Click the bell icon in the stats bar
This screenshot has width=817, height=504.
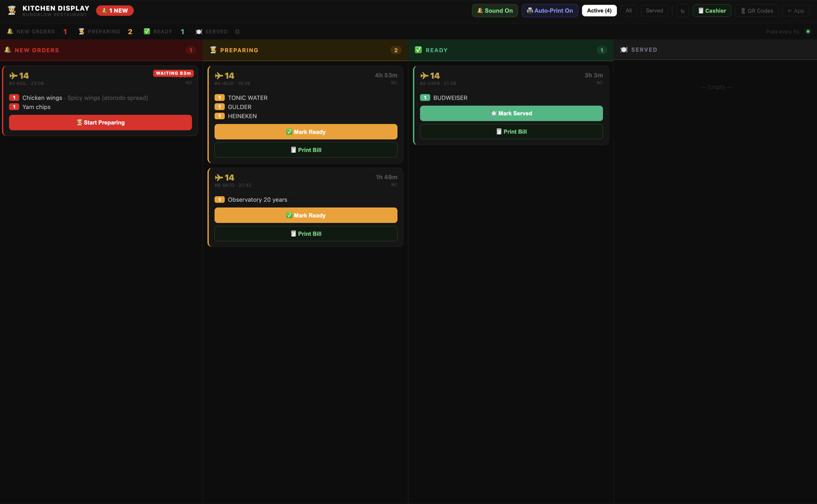coord(10,32)
